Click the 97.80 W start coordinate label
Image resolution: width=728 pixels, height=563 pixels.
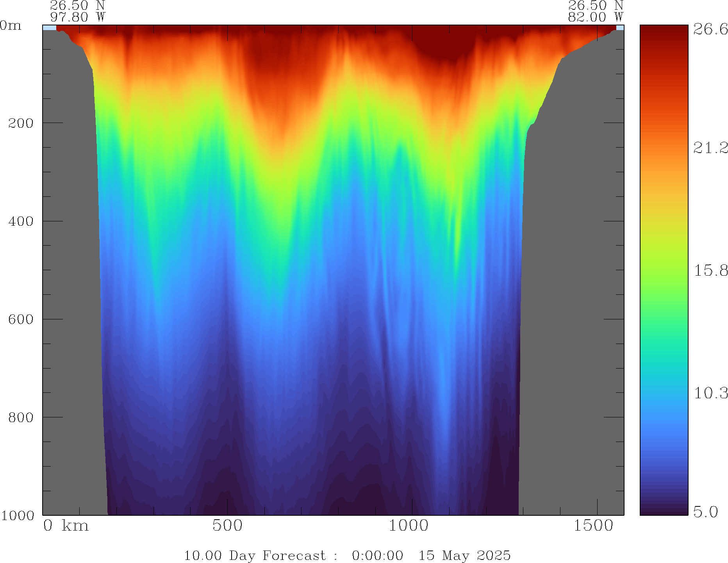point(77,17)
